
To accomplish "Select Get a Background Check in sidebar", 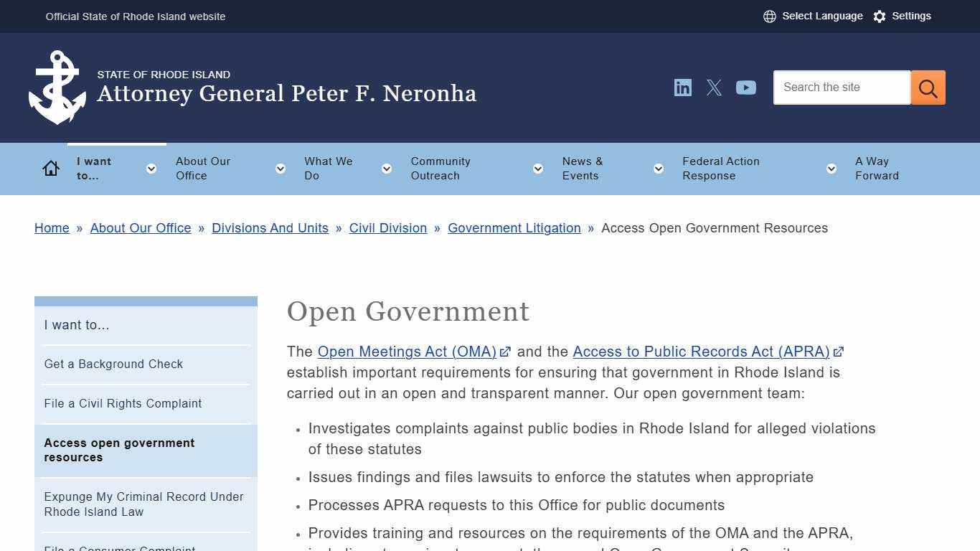I will point(113,364).
